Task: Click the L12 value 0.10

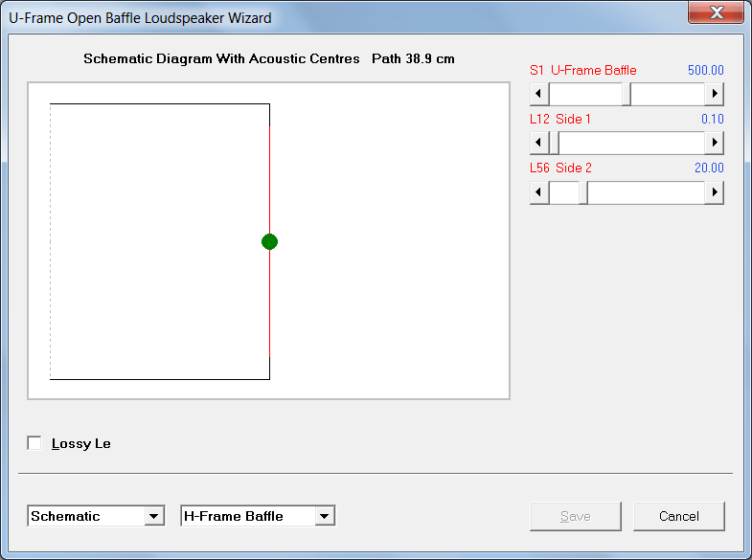Action: [x=712, y=120]
